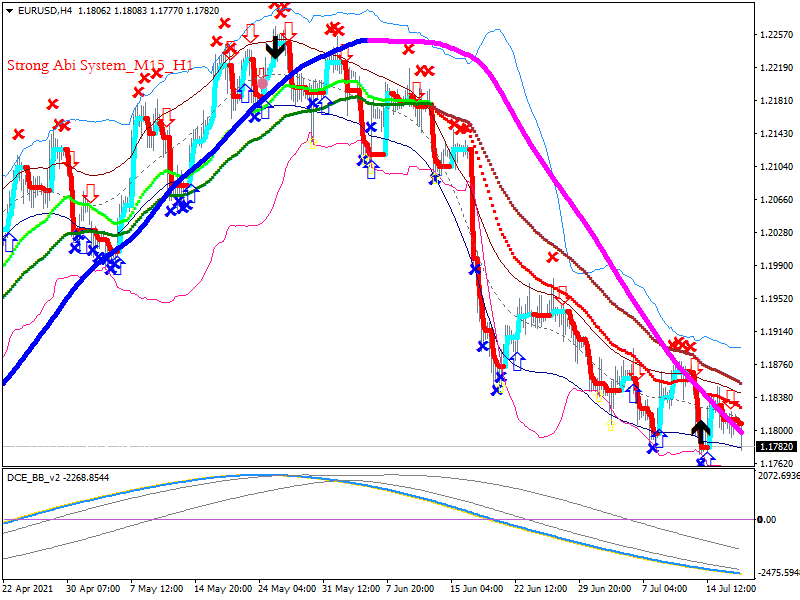This screenshot has width=800, height=600.
Task: Click the 0.00 level on indicator scale
Action: pyautogui.click(x=767, y=520)
